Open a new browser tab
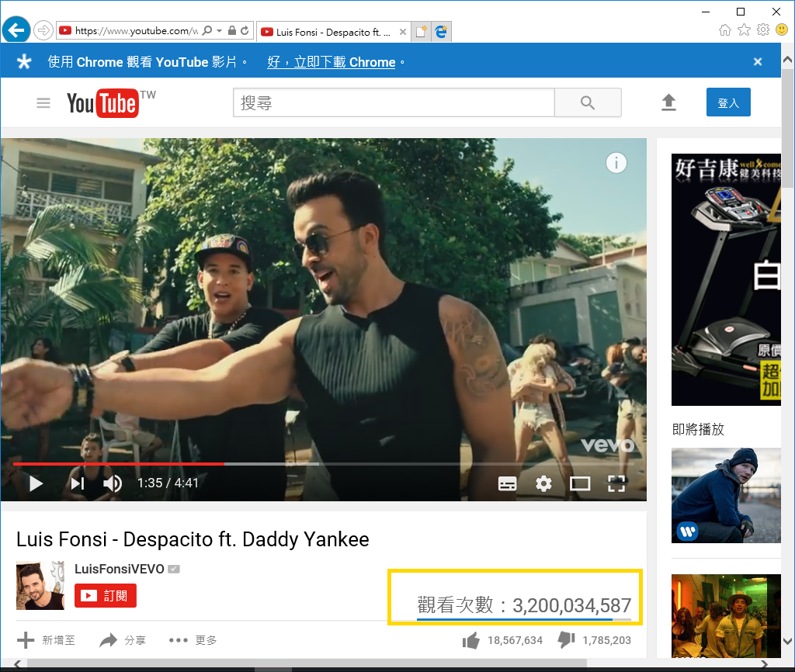 421,32
